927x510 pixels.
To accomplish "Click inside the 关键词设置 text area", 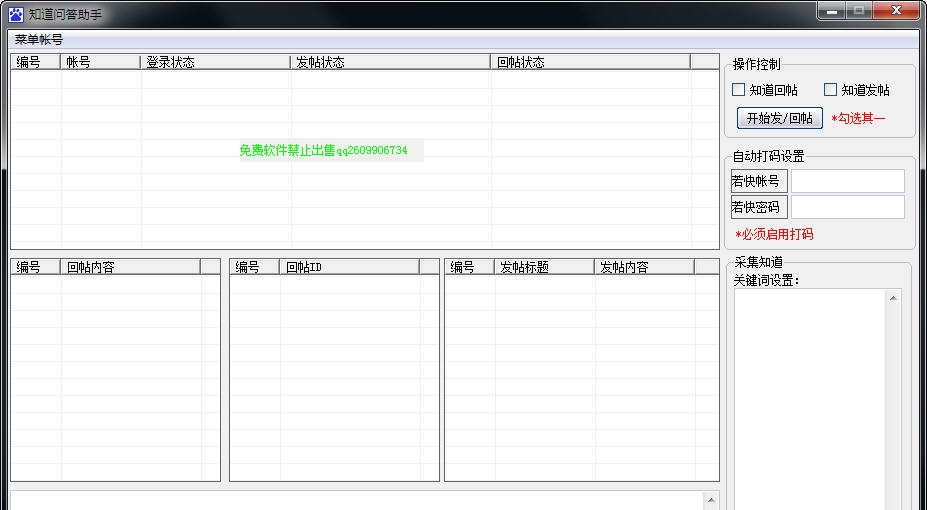I will 810,399.
